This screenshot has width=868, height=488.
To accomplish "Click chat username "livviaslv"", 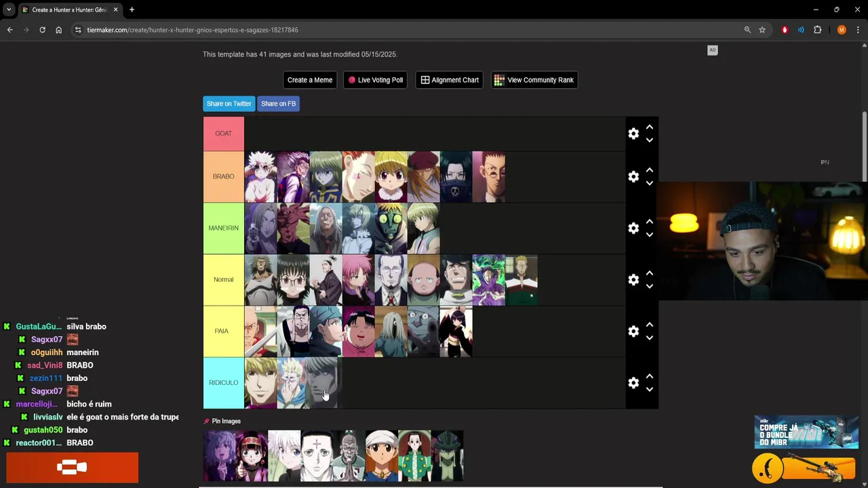I will click(47, 417).
